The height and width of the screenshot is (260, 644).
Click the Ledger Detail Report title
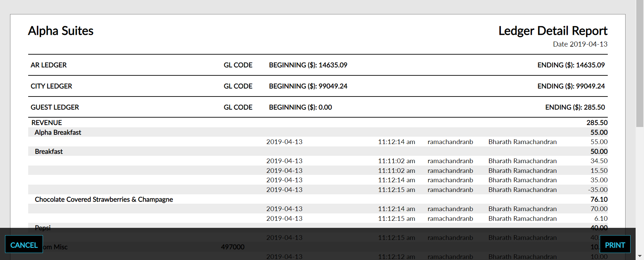click(x=553, y=31)
